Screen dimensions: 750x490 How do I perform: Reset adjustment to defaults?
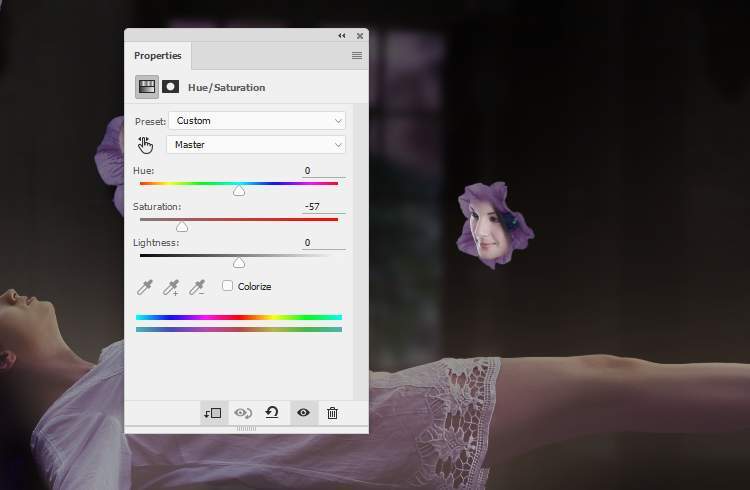(x=272, y=412)
